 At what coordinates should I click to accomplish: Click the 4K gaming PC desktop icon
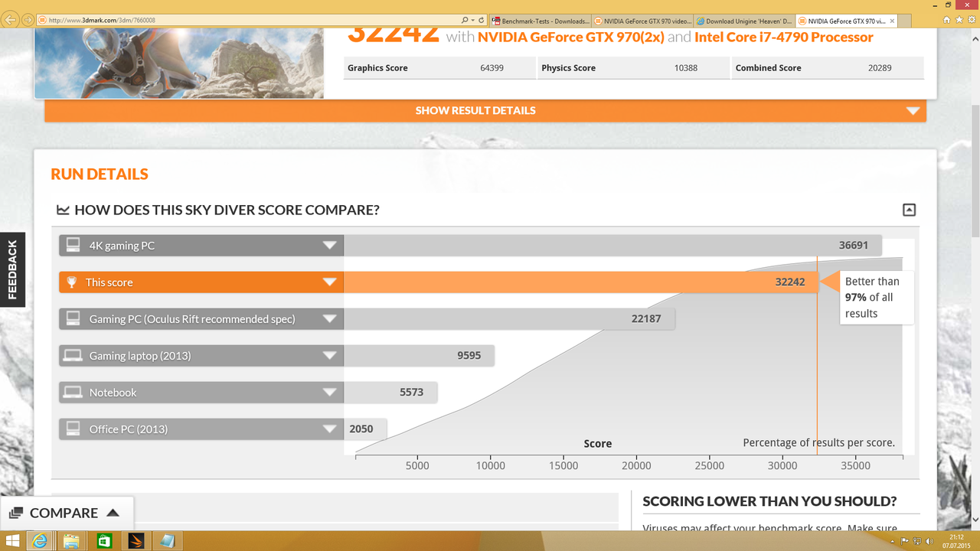point(73,246)
